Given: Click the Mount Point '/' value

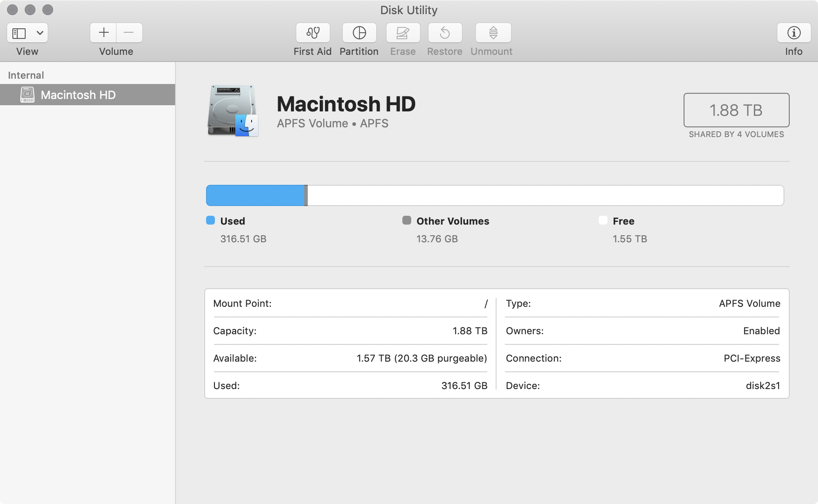Looking at the screenshot, I should 485,304.
